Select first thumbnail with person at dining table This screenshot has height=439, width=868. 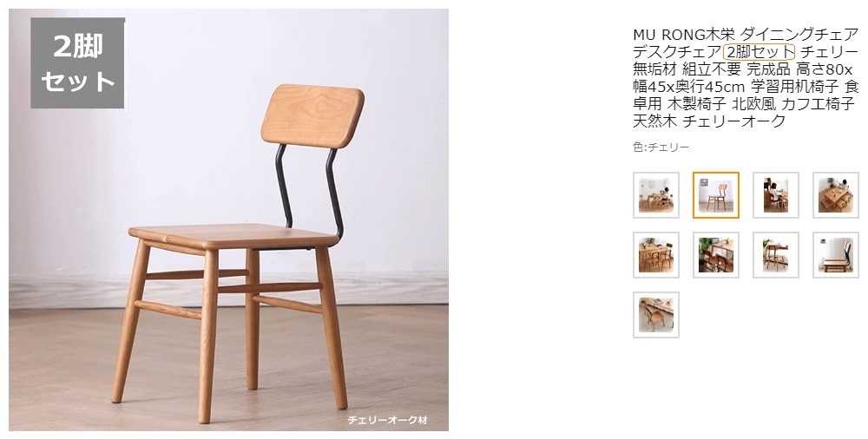coord(656,195)
